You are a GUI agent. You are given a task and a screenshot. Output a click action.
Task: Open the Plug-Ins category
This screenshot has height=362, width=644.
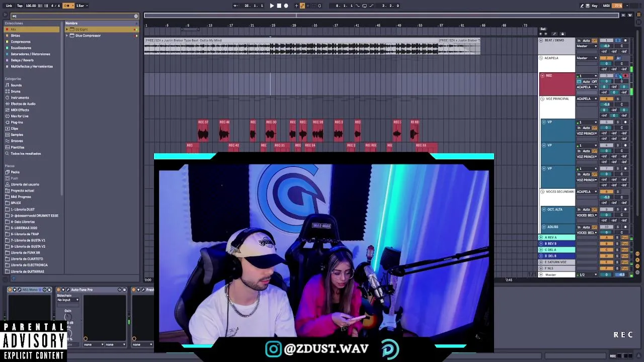17,122
